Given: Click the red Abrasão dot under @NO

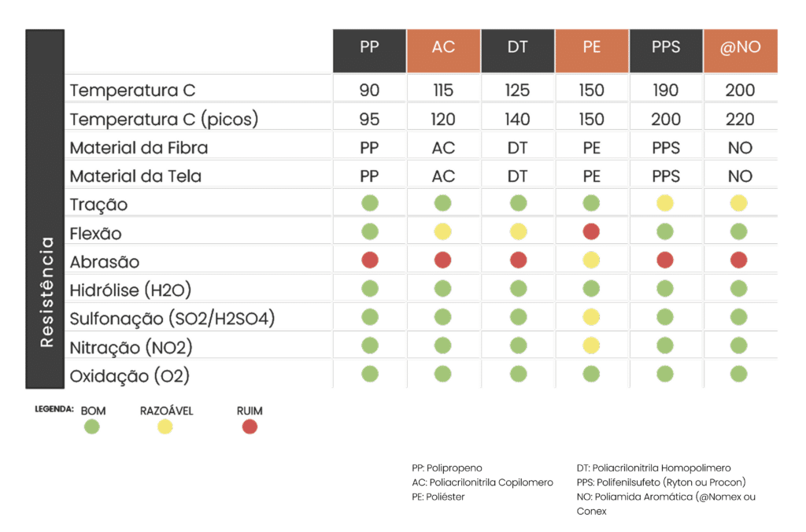Looking at the screenshot, I should (x=739, y=260).
